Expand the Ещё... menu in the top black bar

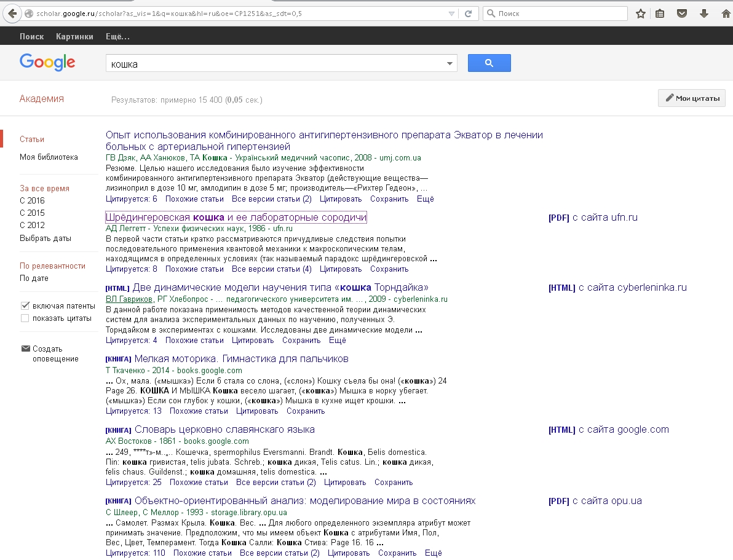click(117, 36)
